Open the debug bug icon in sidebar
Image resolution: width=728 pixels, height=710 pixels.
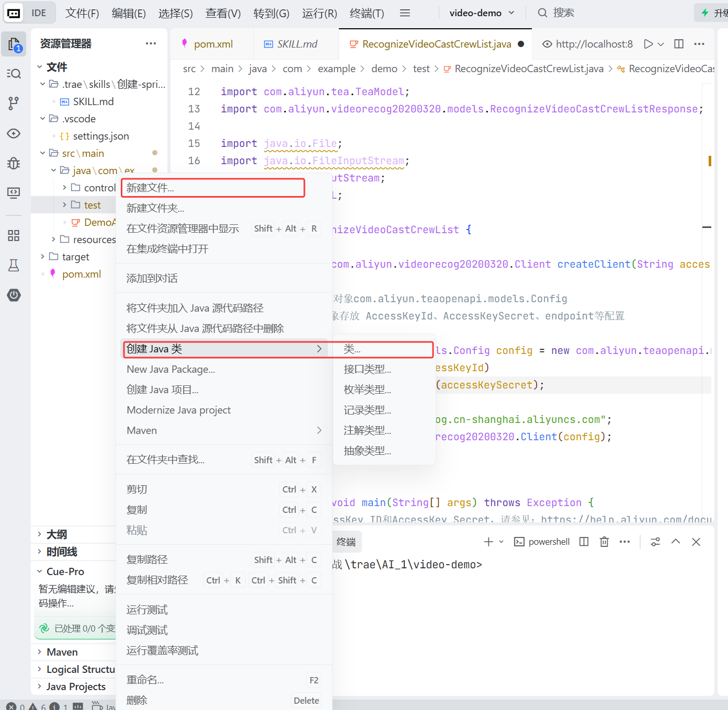tap(14, 163)
